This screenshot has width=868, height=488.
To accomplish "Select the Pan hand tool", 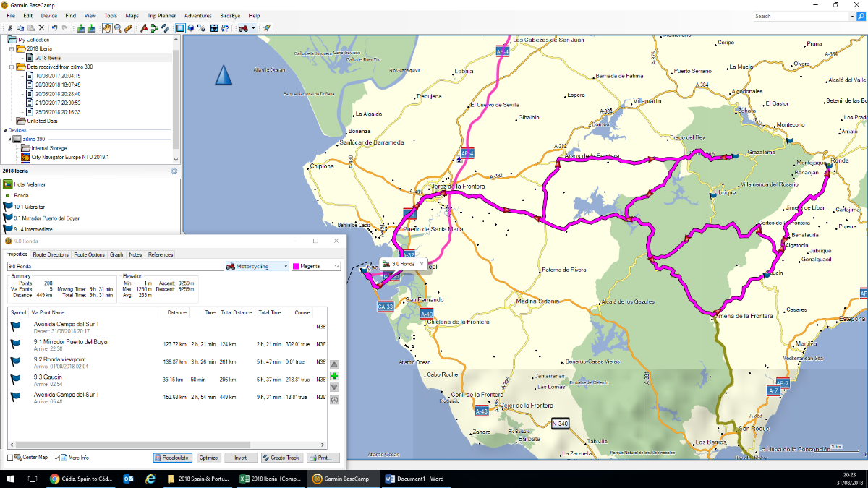I will tap(107, 28).
